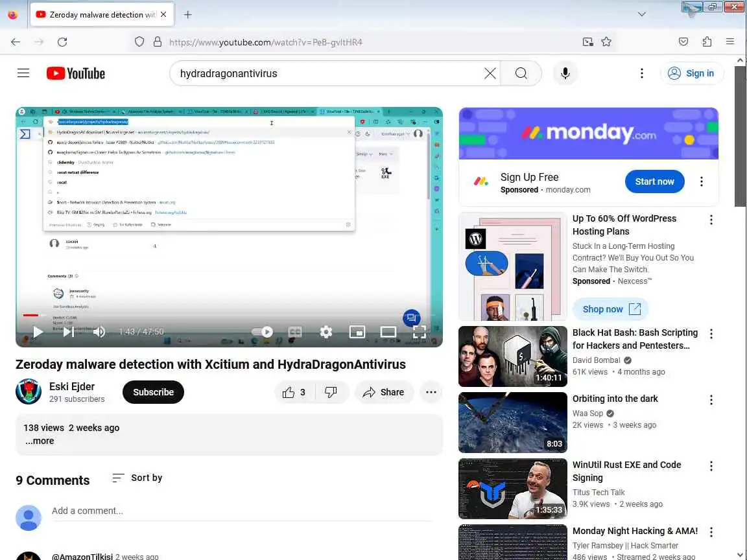
Task: Focus the Add a comment field
Action: coord(241,511)
